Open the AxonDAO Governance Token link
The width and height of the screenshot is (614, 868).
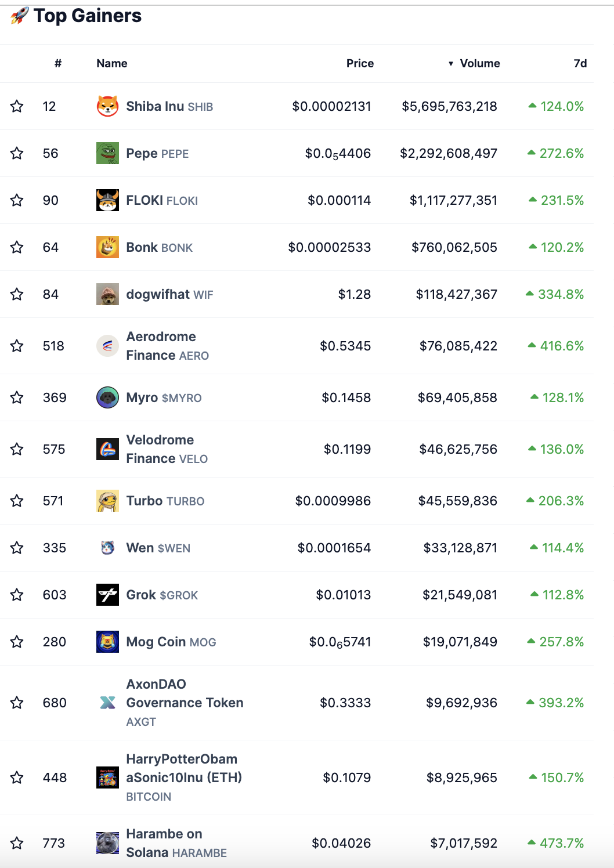(x=185, y=694)
